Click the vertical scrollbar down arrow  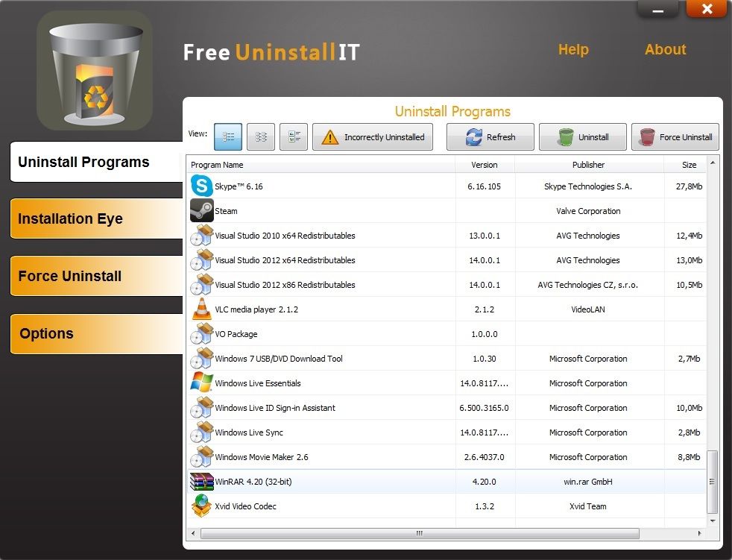713,520
